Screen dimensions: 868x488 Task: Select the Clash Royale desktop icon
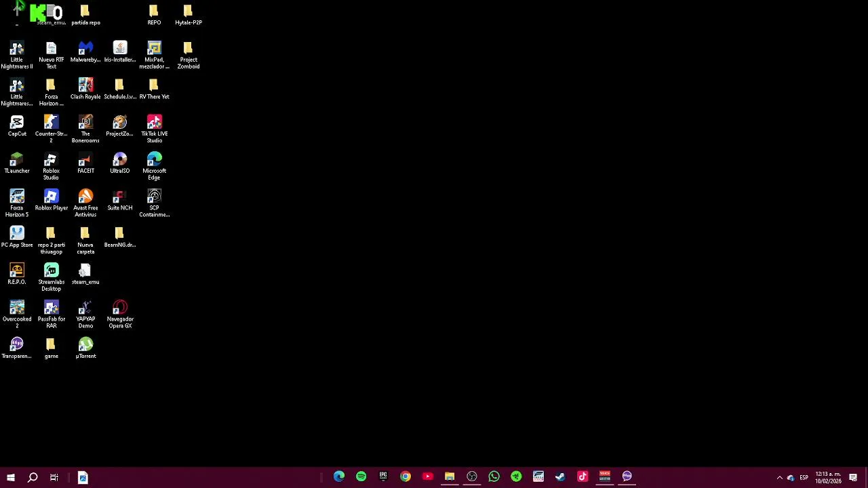click(x=85, y=89)
